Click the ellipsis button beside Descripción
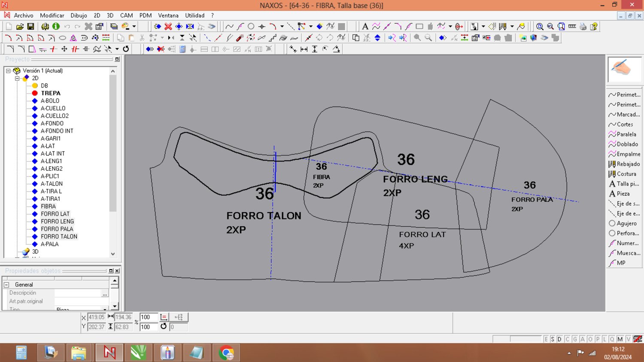The width and height of the screenshot is (644, 362). pyautogui.click(x=105, y=293)
